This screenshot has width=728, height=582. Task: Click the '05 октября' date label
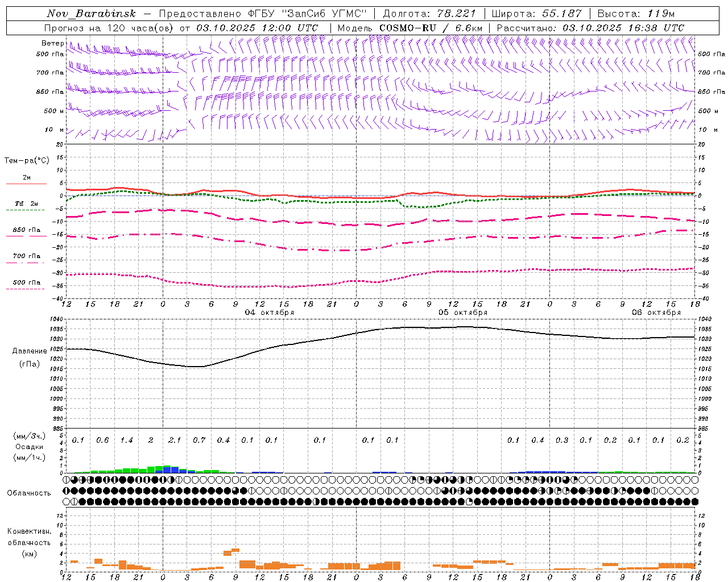click(463, 313)
